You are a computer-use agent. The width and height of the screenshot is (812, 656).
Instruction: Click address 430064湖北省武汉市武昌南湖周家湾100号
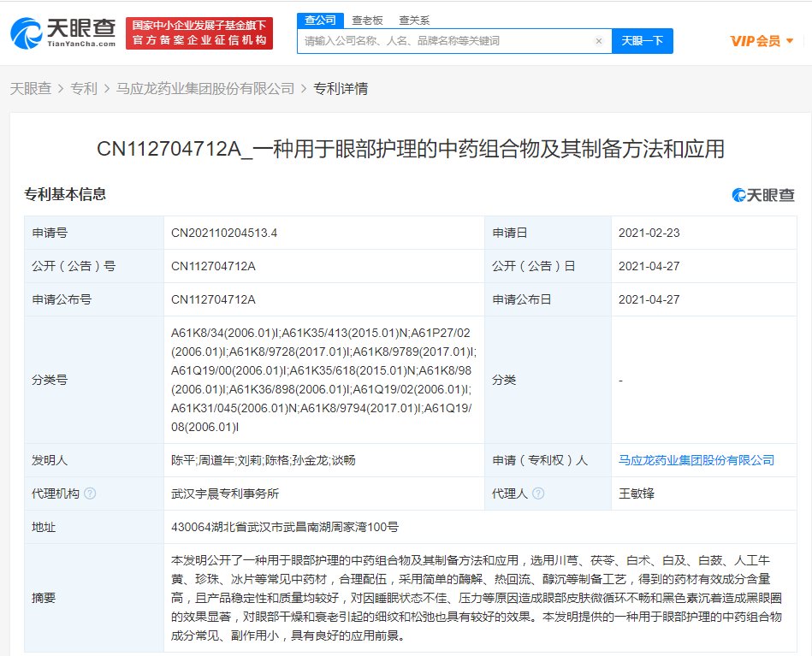tap(285, 527)
